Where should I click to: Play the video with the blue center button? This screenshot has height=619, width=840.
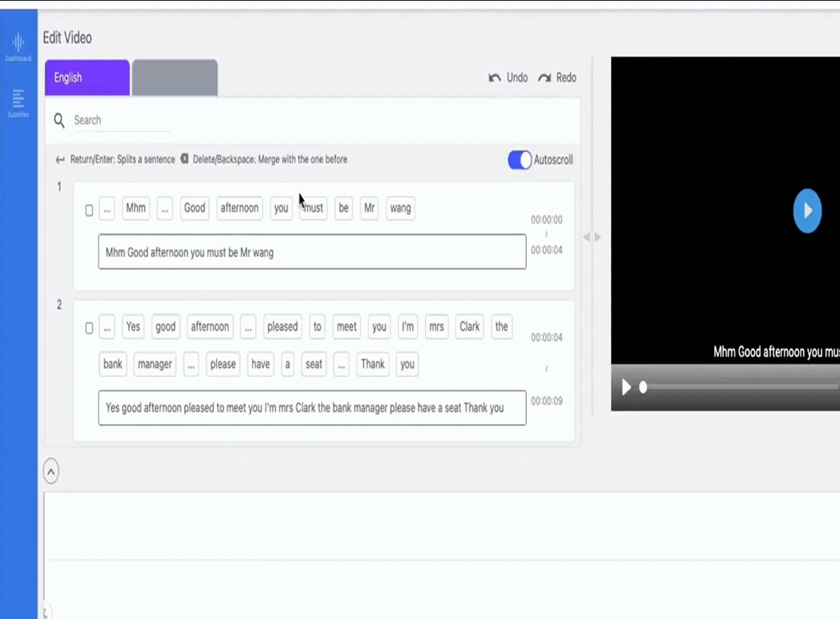(x=807, y=211)
